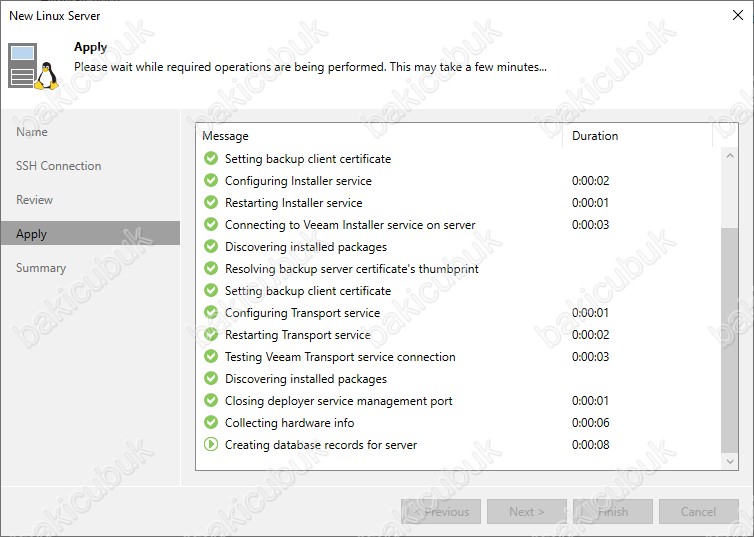
Task: Click the Linux server penguin icon
Action: tap(33, 66)
